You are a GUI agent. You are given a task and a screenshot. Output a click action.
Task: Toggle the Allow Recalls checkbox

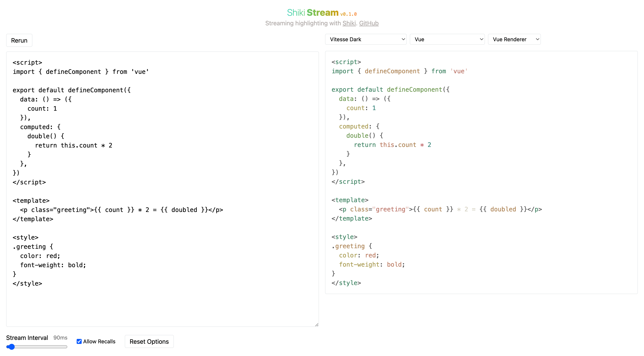[x=79, y=341]
